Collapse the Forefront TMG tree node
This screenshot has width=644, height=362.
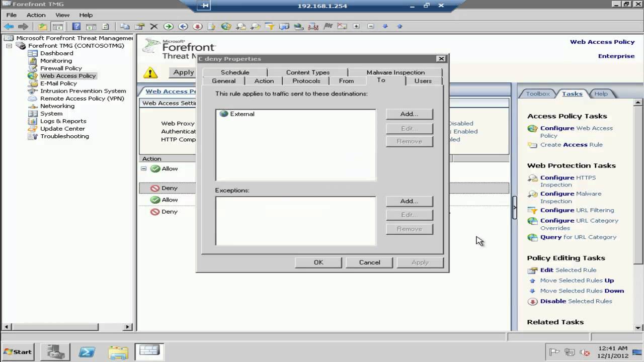coord(9,46)
